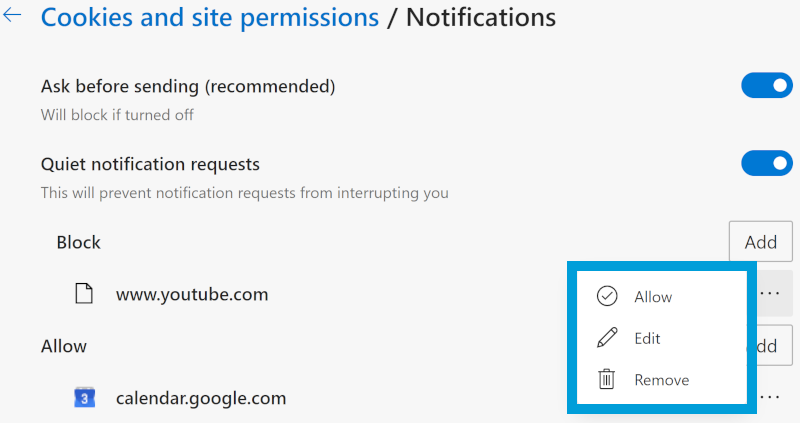The width and height of the screenshot is (800, 423).
Task: Click the pencil icon in the context menu
Action: (606, 338)
